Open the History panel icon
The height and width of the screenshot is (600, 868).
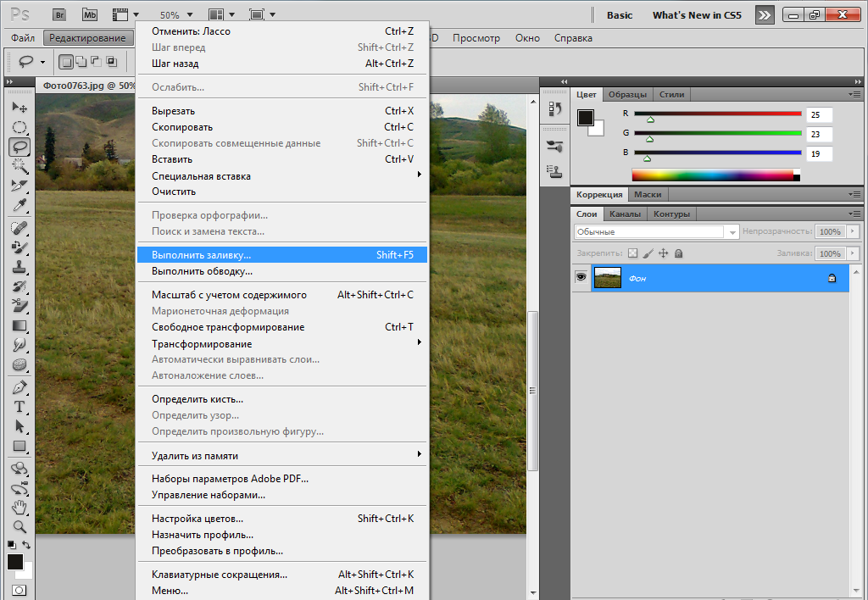[555, 108]
